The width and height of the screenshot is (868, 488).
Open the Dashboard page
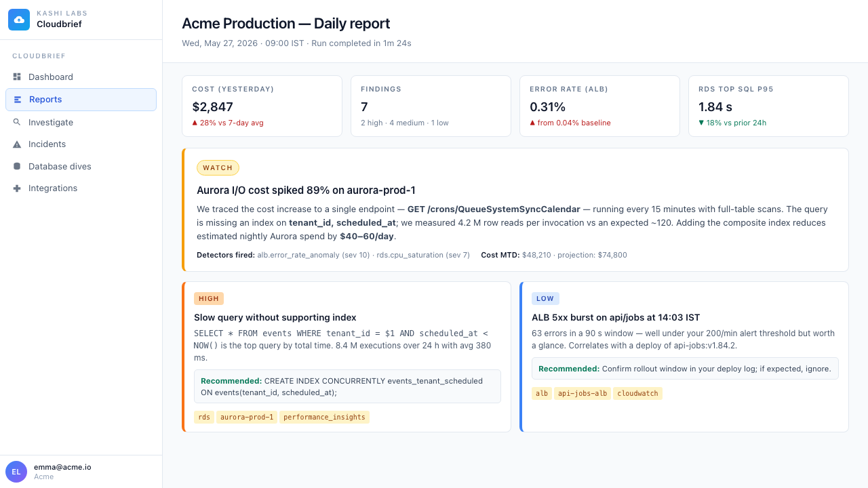(81, 77)
